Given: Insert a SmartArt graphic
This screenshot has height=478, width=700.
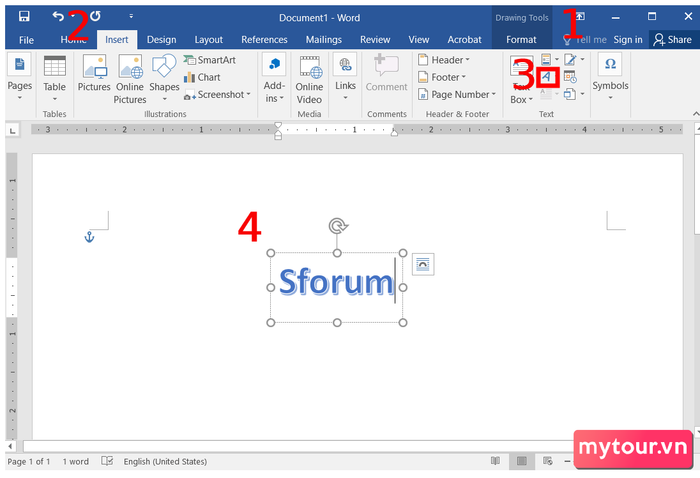Looking at the screenshot, I should click(x=210, y=60).
